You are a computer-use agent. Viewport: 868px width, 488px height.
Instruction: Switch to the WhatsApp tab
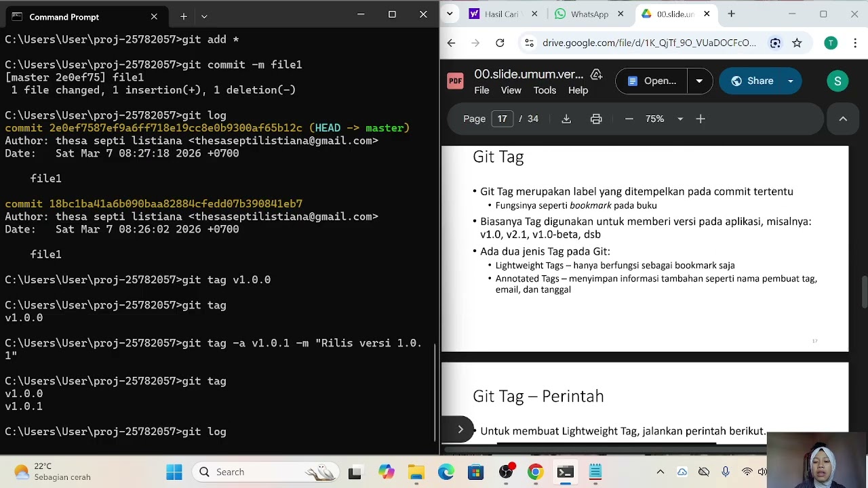tap(589, 14)
